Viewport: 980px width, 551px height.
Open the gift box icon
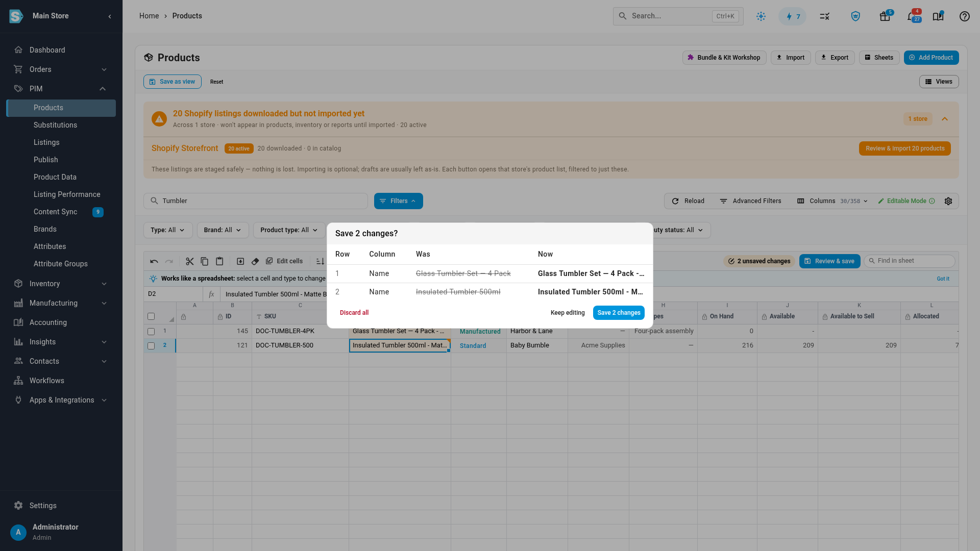885,16
